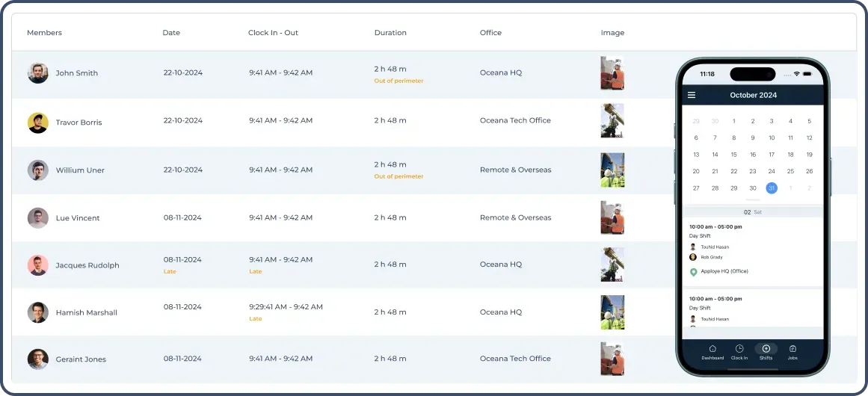Switch to the Shifts tab
This screenshot has width=868, height=396.
766,349
